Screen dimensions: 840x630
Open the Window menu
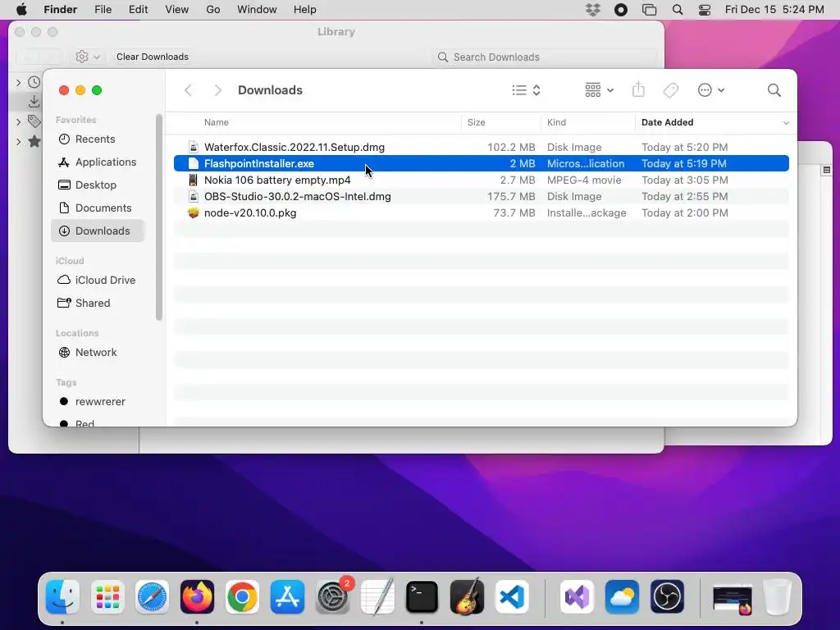pos(257,10)
